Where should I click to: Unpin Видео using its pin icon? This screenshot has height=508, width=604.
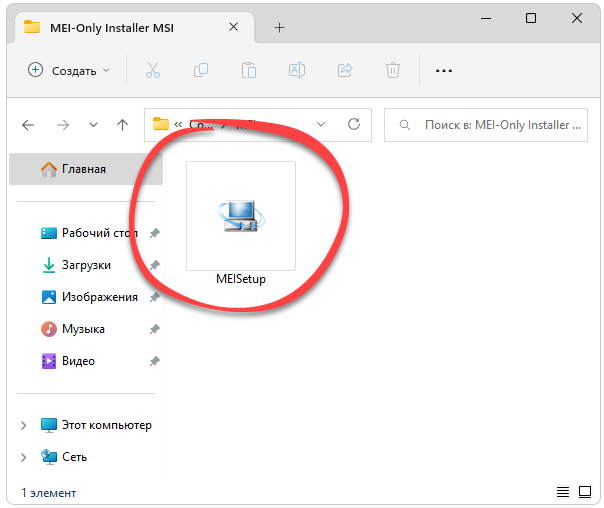[154, 361]
